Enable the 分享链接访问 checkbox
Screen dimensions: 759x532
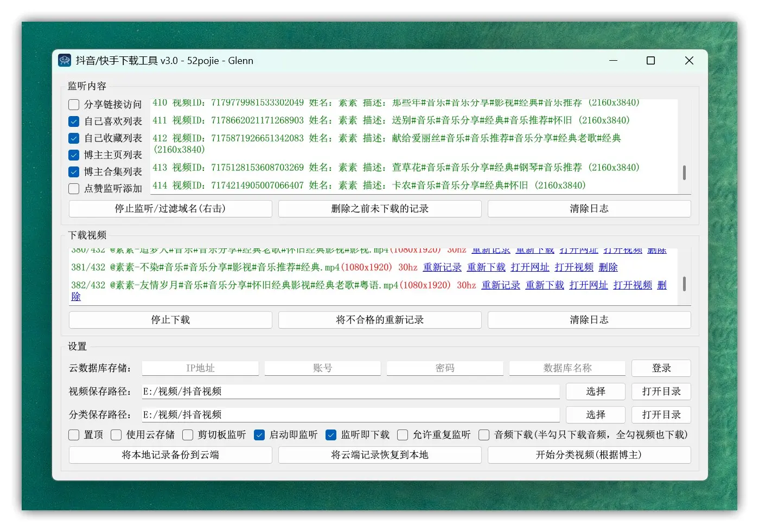click(74, 105)
